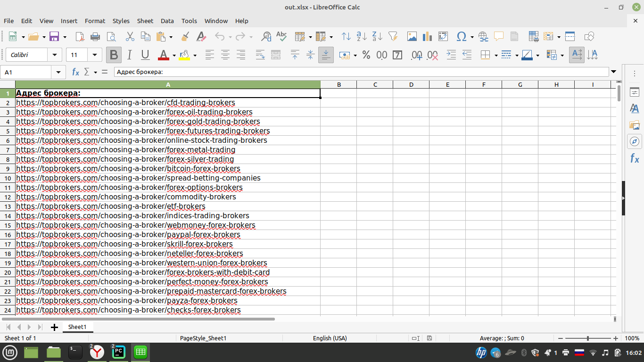
Task: Copy the selected cell
Action: coord(146,36)
